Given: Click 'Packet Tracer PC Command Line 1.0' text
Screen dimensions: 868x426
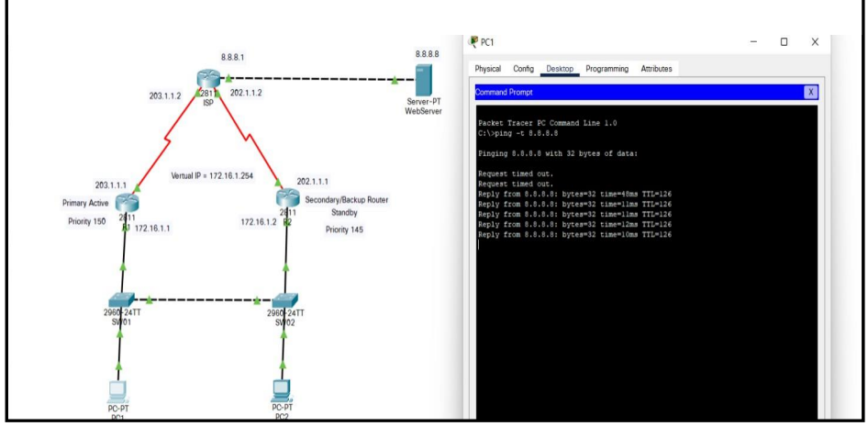Looking at the screenshot, I should coord(548,123).
